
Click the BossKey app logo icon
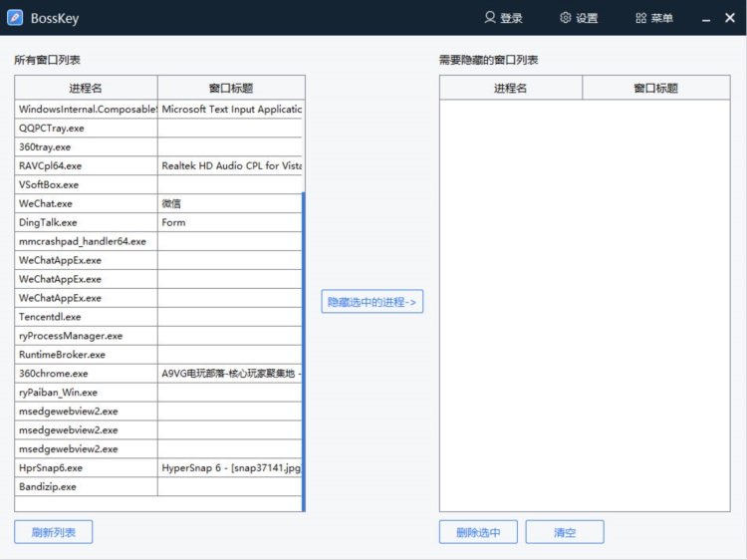15,18
